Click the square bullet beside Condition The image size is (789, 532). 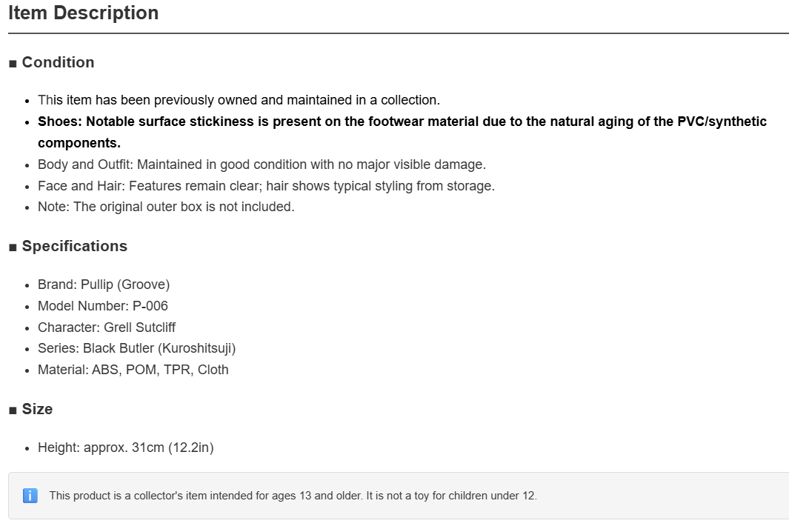[x=13, y=64]
